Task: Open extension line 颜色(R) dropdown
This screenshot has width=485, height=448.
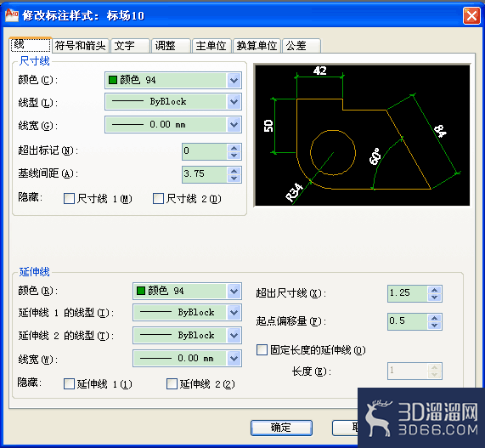Action: point(234,291)
